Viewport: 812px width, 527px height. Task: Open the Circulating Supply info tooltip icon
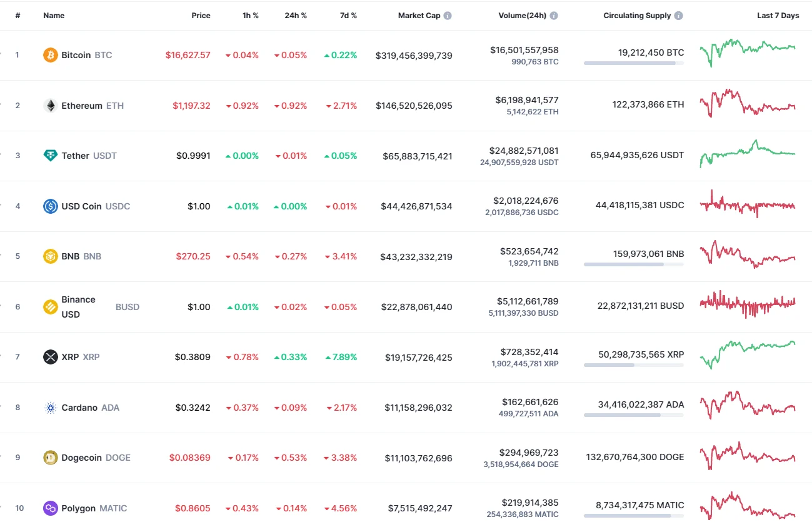[x=679, y=16]
